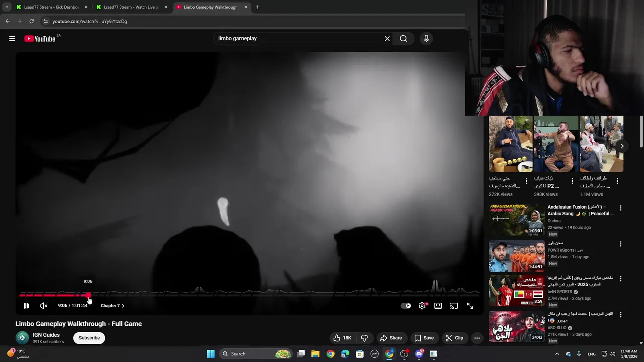
Task: Show hidden system tray icons
Action: point(558,354)
